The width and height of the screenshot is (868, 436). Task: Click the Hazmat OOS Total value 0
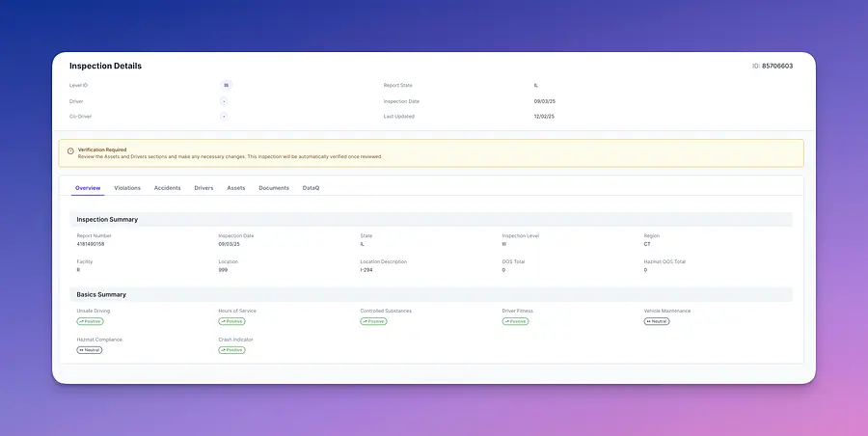click(x=645, y=270)
